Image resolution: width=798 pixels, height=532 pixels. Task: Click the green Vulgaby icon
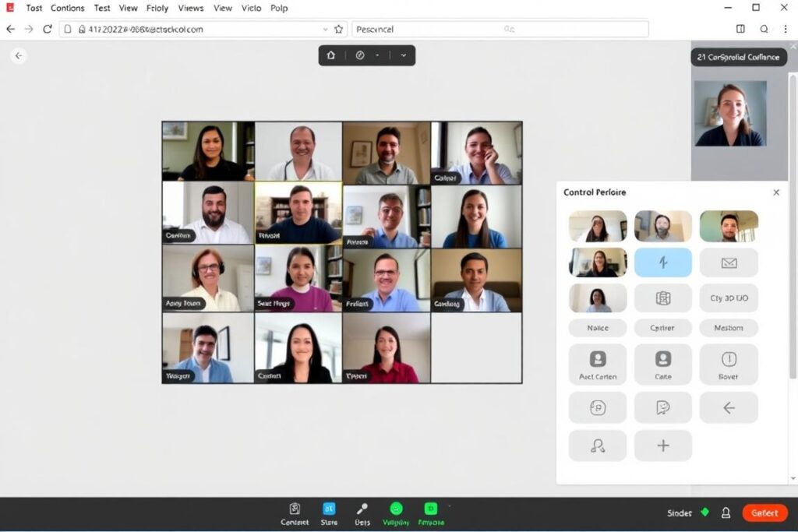tap(396, 513)
